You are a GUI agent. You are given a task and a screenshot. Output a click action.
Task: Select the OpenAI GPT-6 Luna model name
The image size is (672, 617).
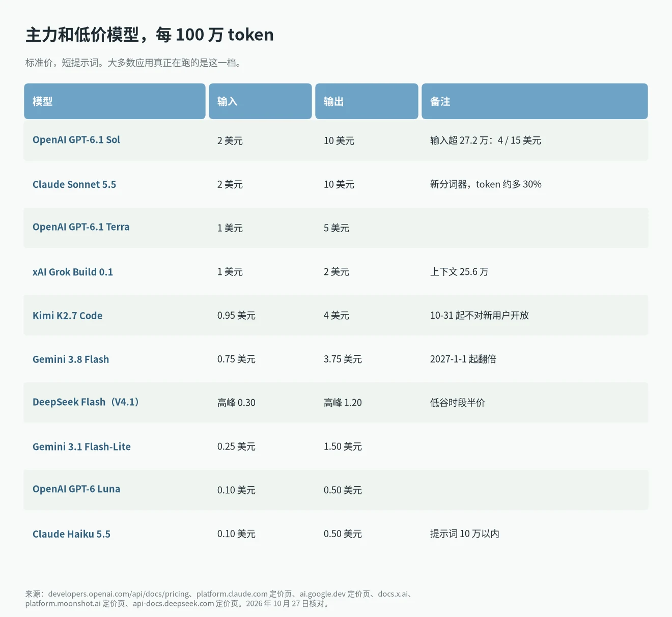click(x=76, y=489)
